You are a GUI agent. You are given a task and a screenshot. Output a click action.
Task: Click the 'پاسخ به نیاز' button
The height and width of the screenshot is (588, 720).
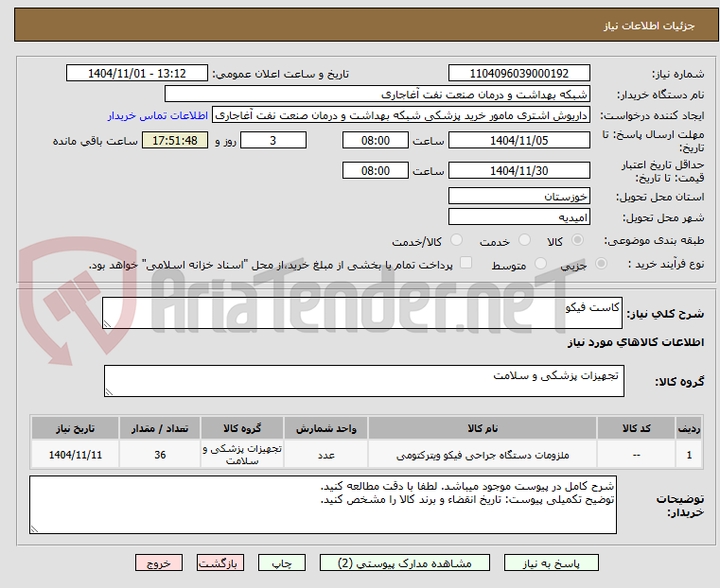point(551,562)
